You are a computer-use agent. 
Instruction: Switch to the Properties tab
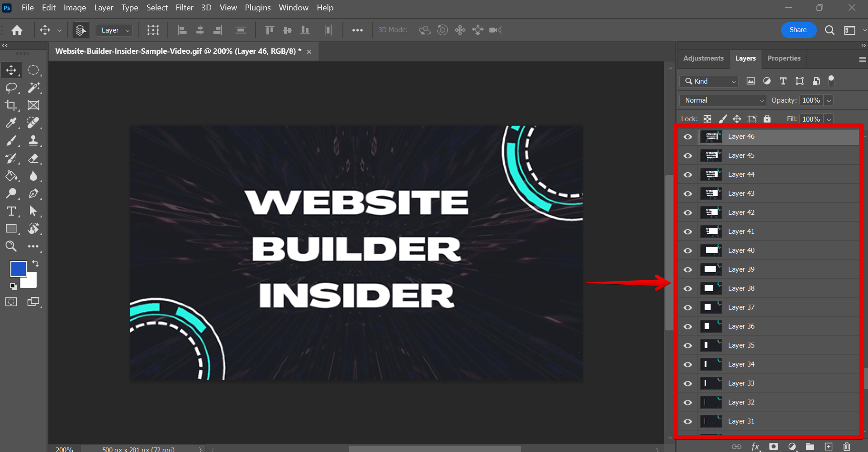click(783, 58)
